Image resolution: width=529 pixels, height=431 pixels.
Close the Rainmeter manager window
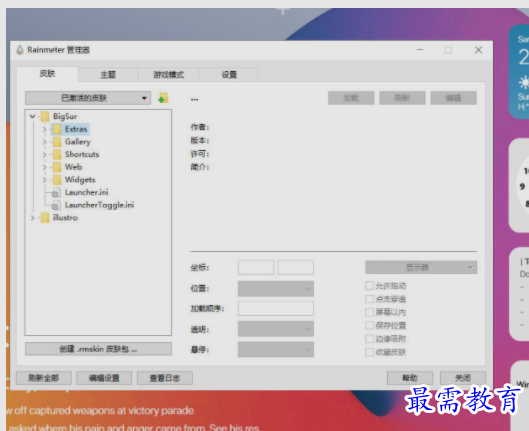click(x=478, y=50)
